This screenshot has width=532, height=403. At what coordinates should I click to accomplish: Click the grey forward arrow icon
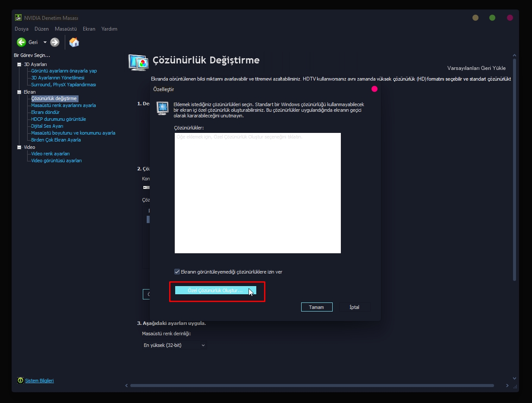coord(55,42)
